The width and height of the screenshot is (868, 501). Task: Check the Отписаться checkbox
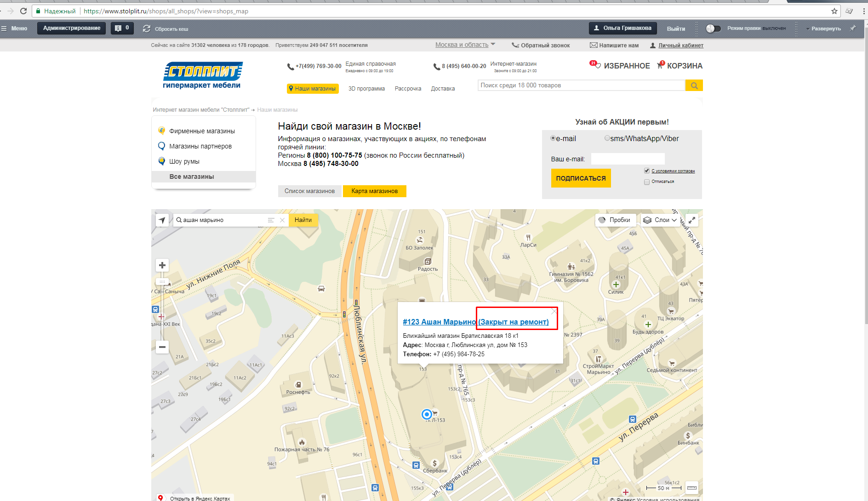[647, 182]
